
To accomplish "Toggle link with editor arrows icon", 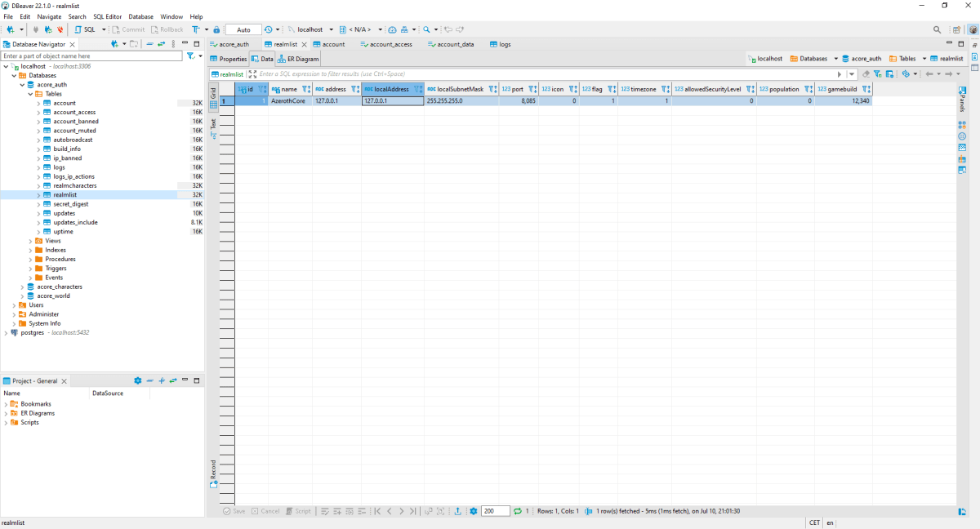I will point(161,44).
